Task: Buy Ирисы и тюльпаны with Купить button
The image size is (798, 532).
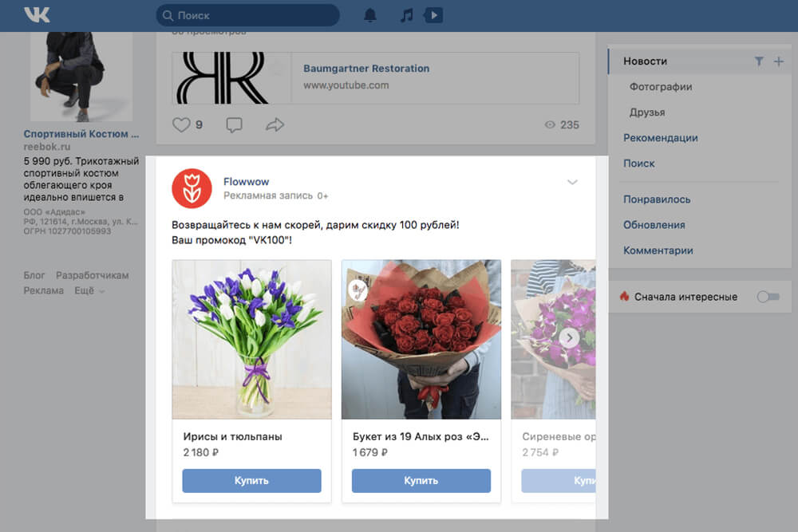Action: (251, 481)
